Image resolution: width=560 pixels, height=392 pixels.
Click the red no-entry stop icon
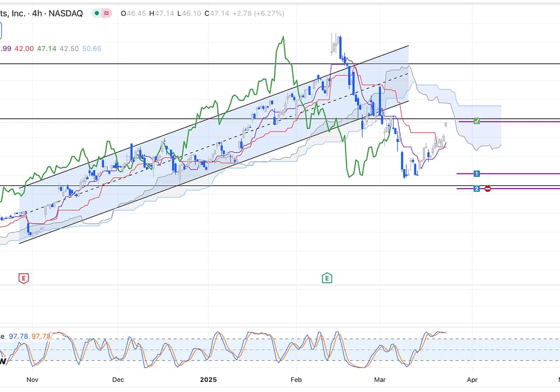tap(488, 189)
